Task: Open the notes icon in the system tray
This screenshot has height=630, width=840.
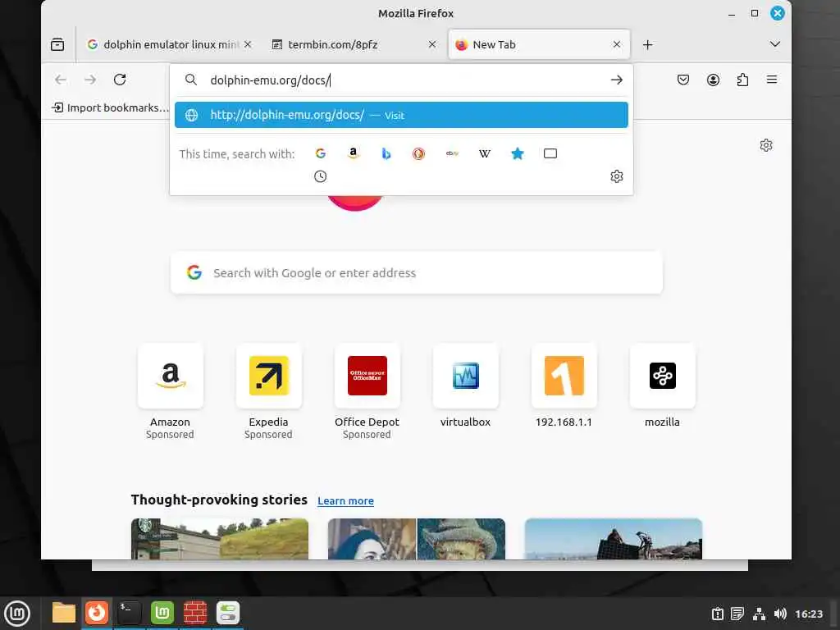Action: [x=737, y=614]
